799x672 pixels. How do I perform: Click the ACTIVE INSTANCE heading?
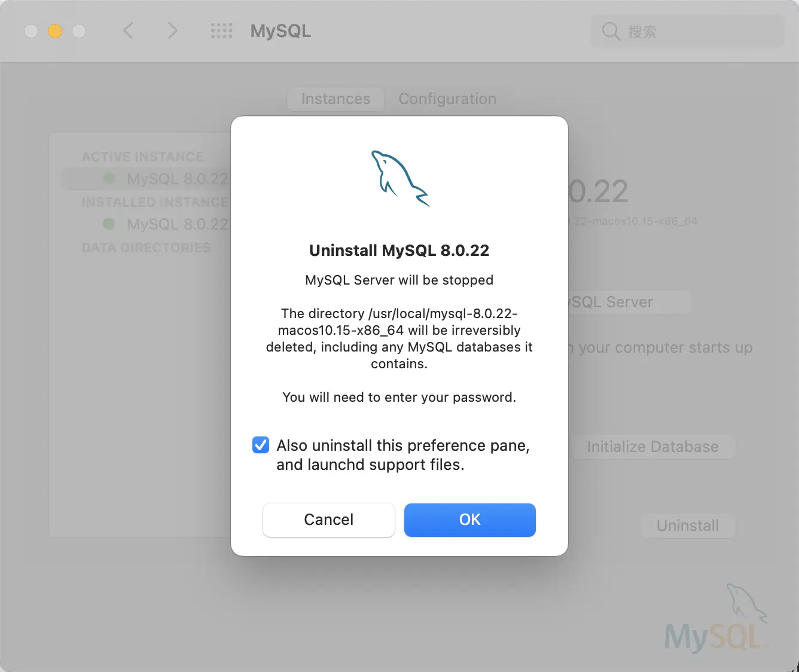point(142,157)
